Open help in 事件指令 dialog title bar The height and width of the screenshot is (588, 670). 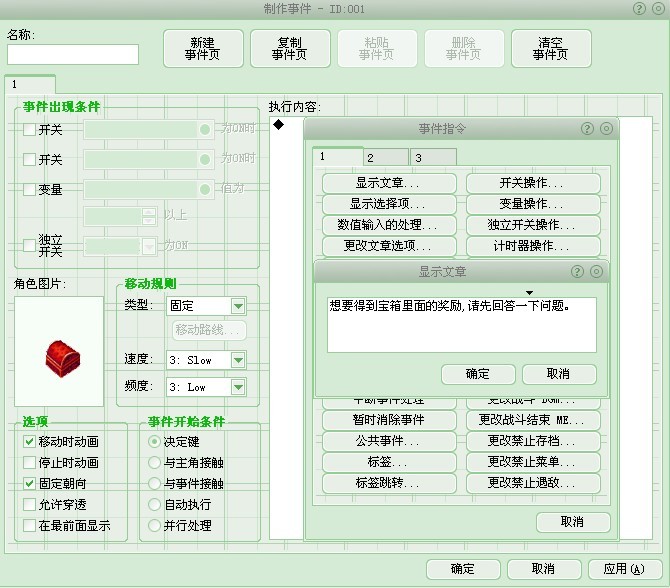pyautogui.click(x=588, y=128)
